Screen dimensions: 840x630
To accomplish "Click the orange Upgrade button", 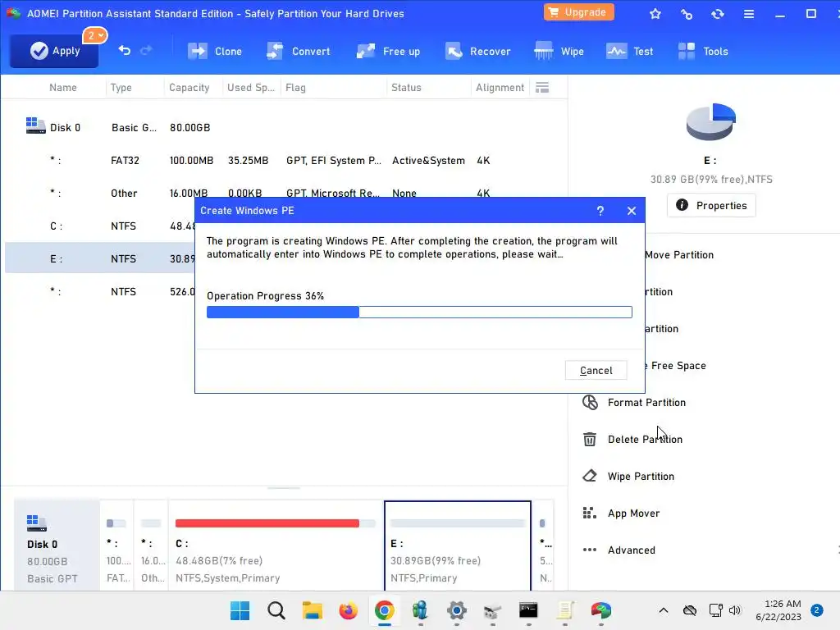I will (x=578, y=12).
